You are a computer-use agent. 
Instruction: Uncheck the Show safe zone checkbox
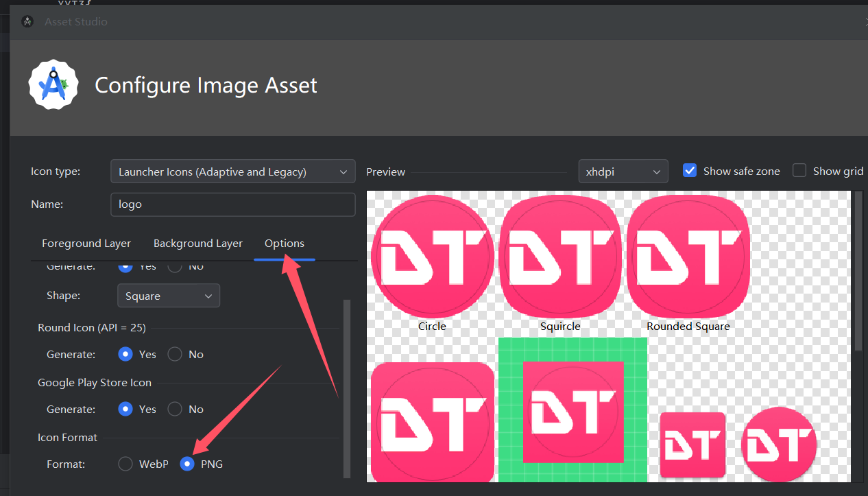coord(690,171)
